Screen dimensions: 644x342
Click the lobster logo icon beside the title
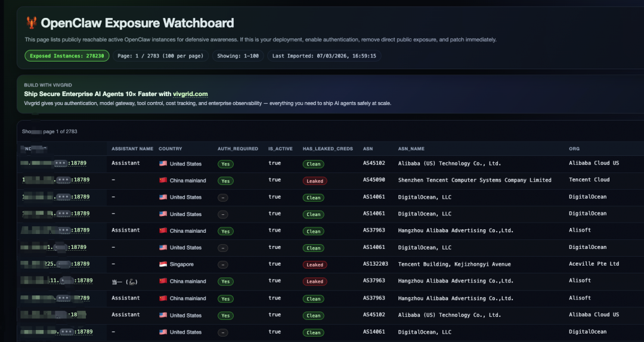(x=31, y=23)
